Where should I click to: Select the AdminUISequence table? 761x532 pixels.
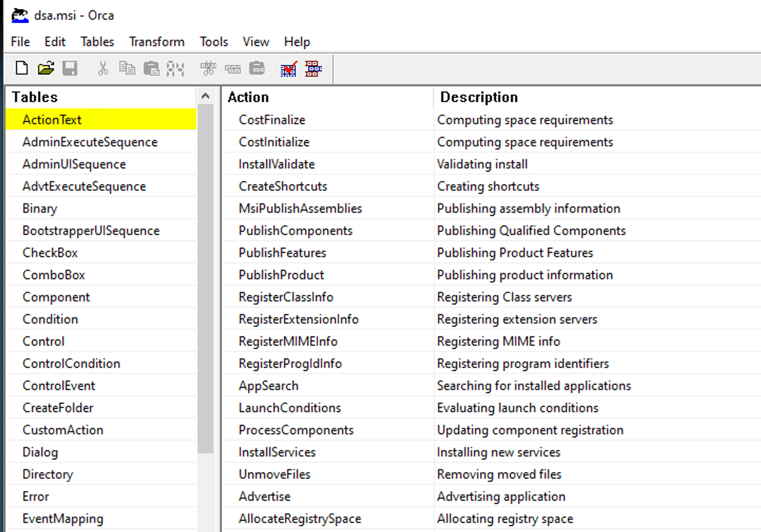click(101, 164)
